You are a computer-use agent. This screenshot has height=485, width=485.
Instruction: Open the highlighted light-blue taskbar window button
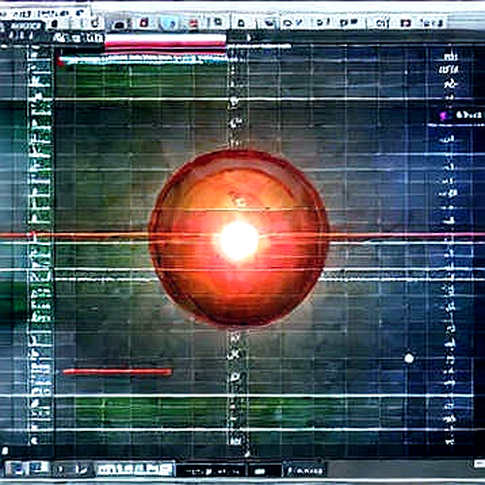click(x=134, y=470)
